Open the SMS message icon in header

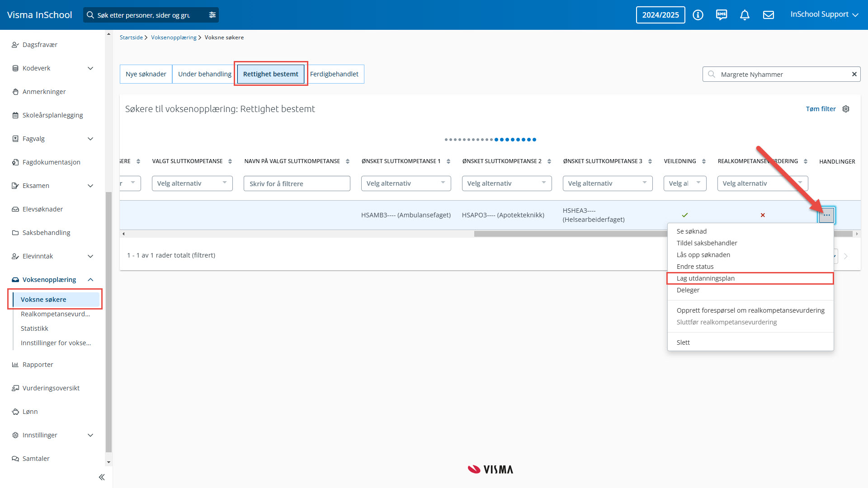pyautogui.click(x=722, y=15)
